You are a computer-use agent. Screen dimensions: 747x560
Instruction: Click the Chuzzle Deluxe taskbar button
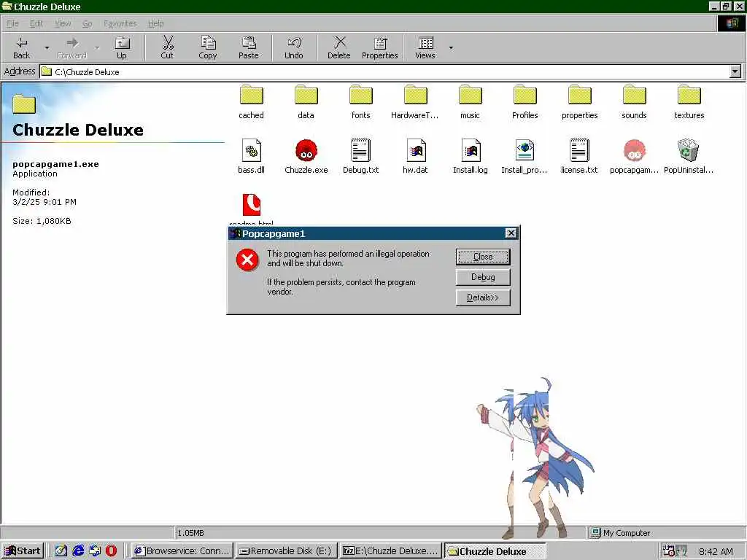coord(495,551)
